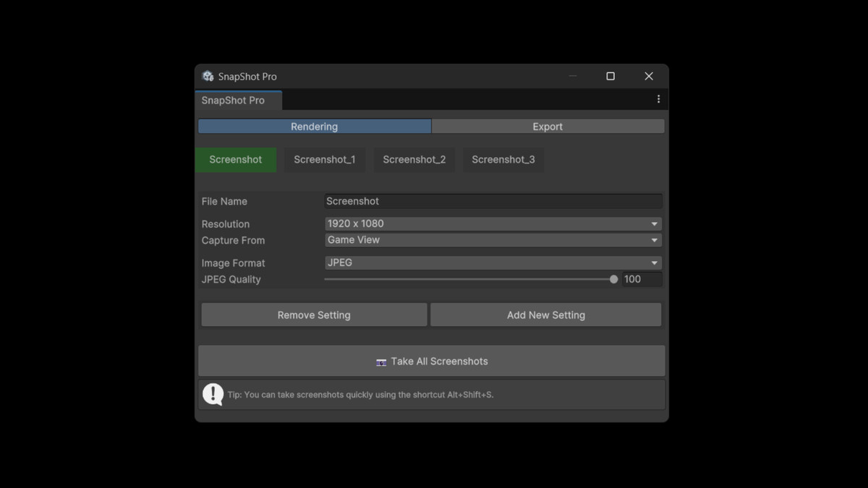Image resolution: width=868 pixels, height=488 pixels.
Task: Open the three-dot overflow menu
Action: click(658, 99)
